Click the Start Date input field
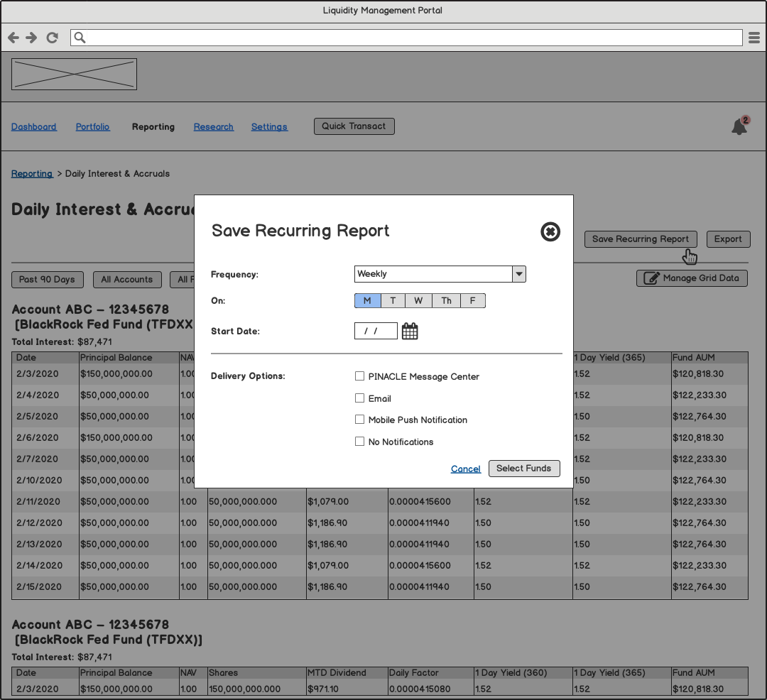Image resolution: width=767 pixels, height=700 pixels. click(376, 331)
